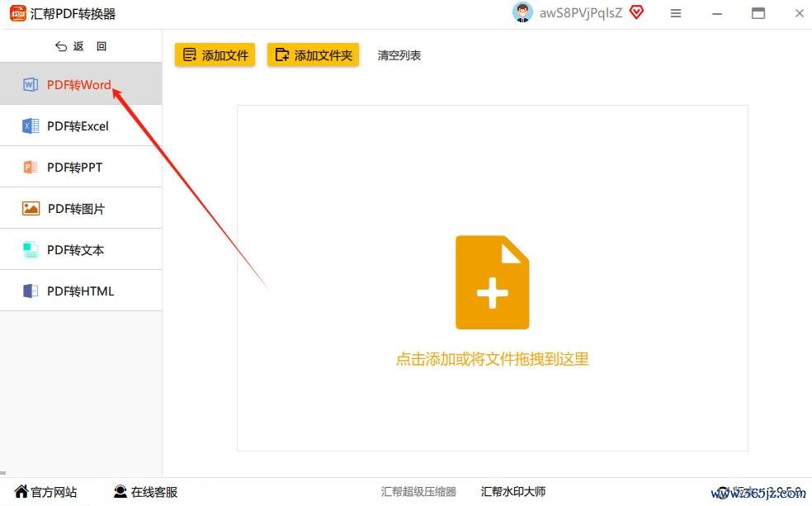Click the text file icon beside PDF转文本
The image size is (812, 506).
point(31,249)
